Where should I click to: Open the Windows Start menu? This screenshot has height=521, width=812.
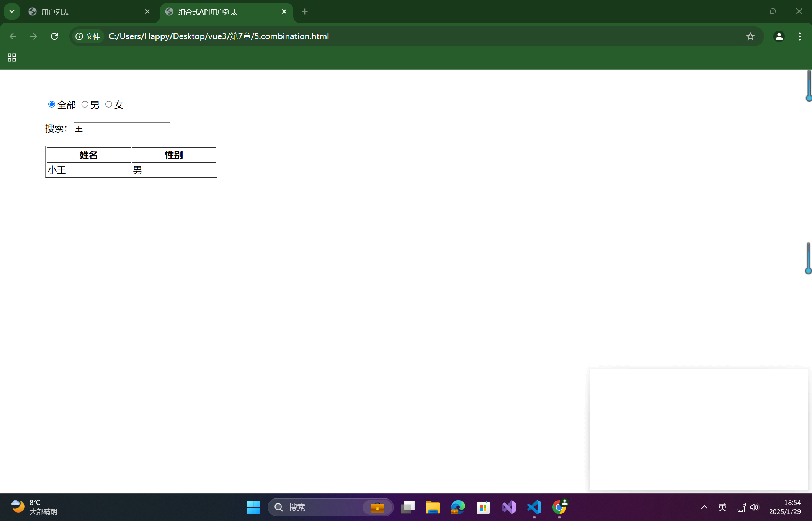253,507
